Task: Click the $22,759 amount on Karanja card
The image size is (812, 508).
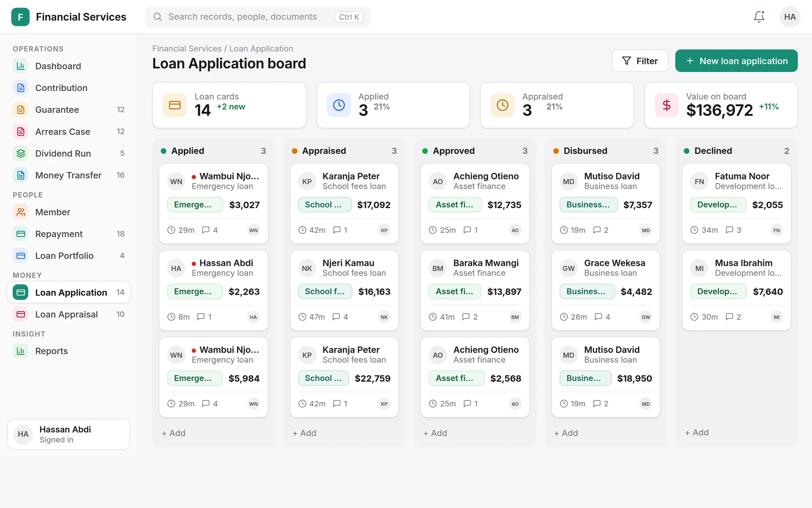Action: [373, 378]
